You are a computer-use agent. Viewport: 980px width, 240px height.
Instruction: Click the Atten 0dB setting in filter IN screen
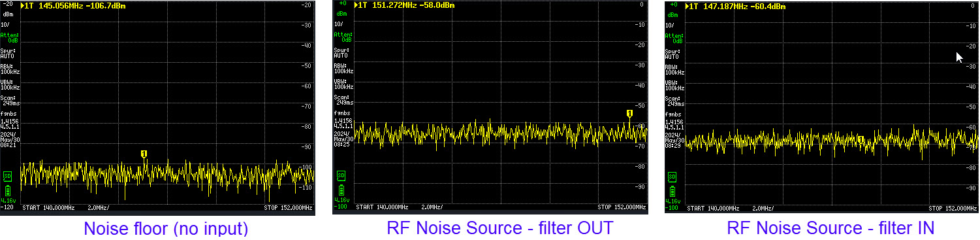pos(674,38)
